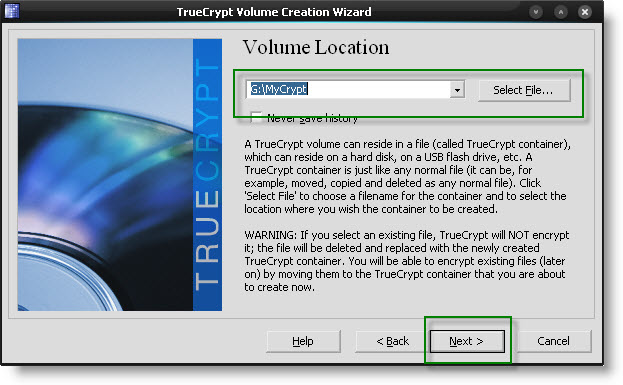Click the window title bar text
The width and height of the screenshot is (623, 385).
click(274, 12)
